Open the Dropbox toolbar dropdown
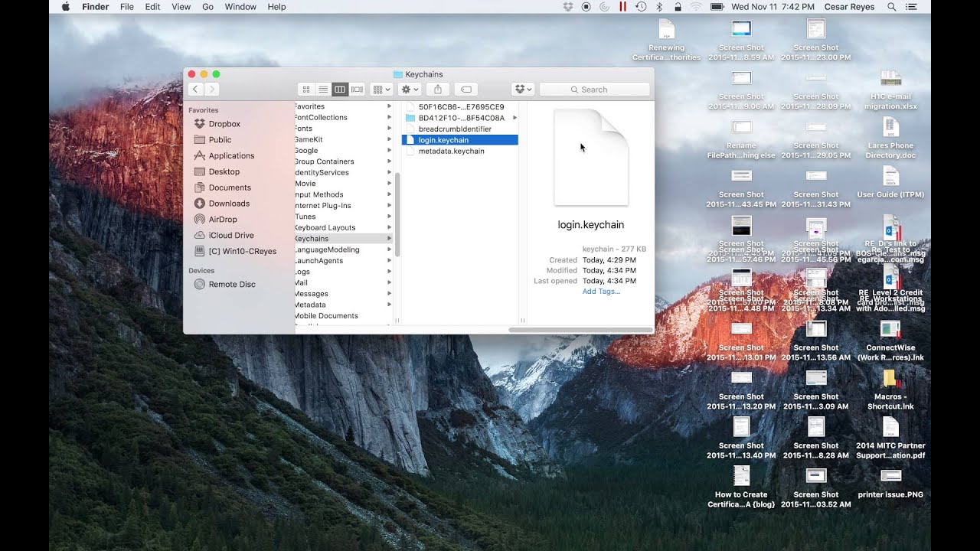The image size is (980, 551). (x=522, y=90)
